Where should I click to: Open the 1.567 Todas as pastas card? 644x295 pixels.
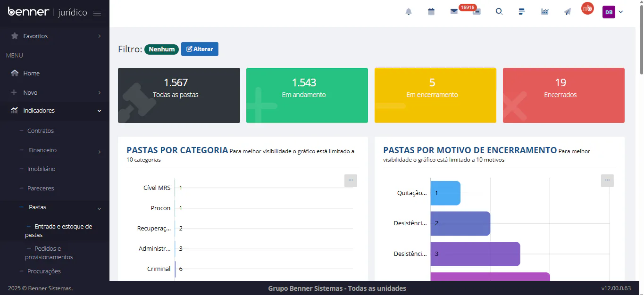click(x=179, y=95)
